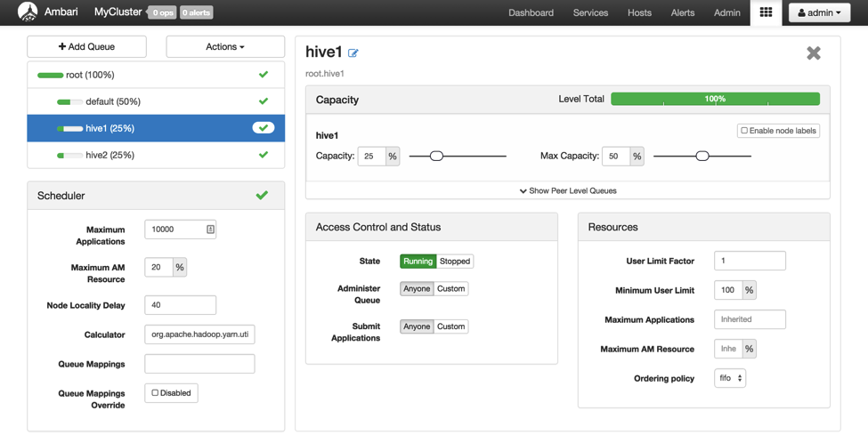Click the green checkmark on root queue
This screenshot has height=443, width=868.
(x=264, y=75)
